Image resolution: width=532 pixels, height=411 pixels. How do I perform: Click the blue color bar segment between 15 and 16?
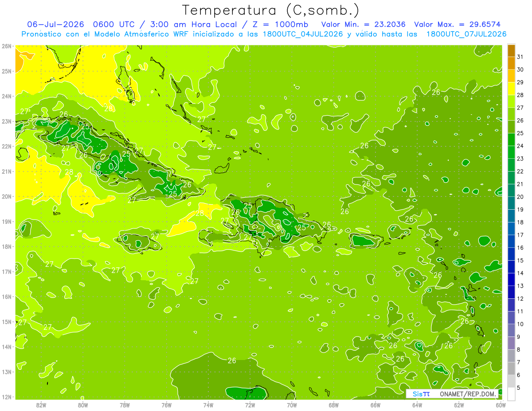(511, 254)
